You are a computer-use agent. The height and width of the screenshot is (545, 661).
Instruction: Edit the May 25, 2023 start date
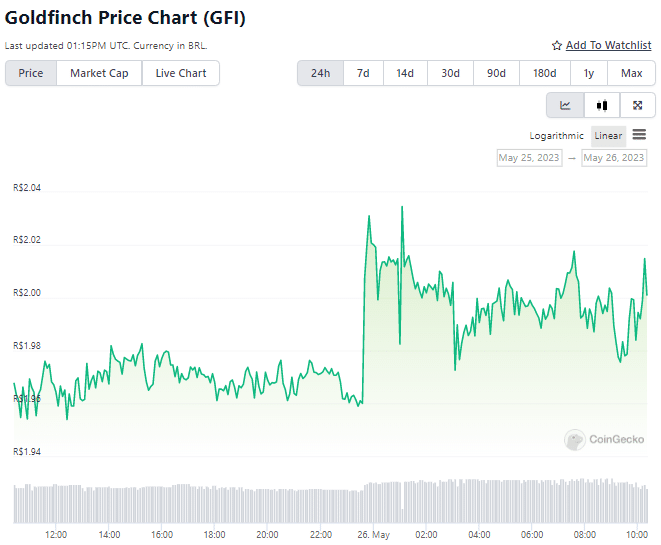point(529,158)
